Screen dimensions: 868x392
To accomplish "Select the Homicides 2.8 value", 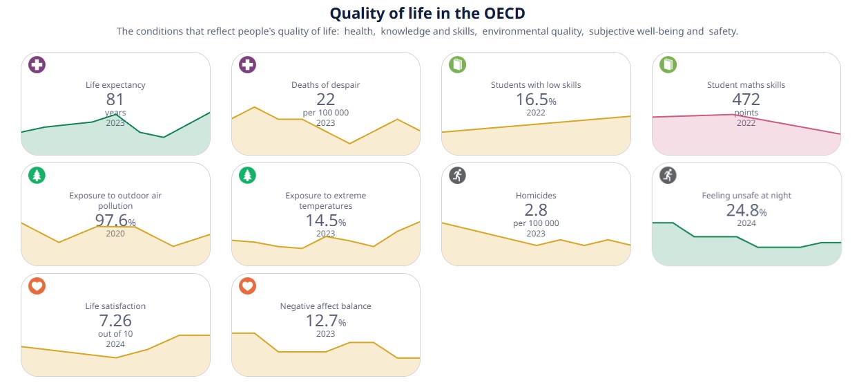I will pyautogui.click(x=536, y=209).
